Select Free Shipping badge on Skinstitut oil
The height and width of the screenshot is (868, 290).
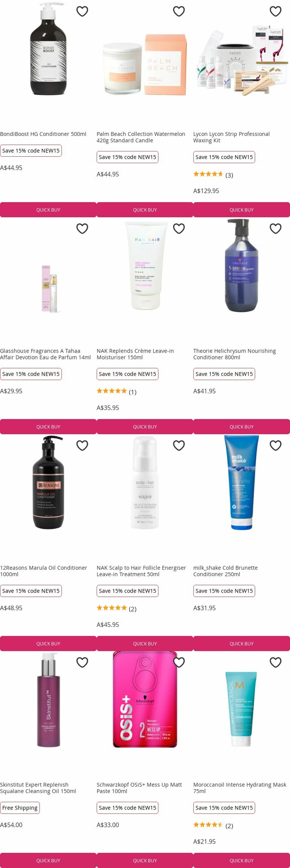click(x=20, y=808)
